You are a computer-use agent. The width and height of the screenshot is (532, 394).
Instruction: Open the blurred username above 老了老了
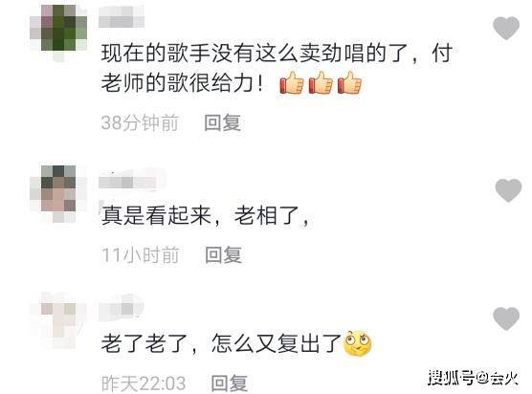(x=122, y=309)
